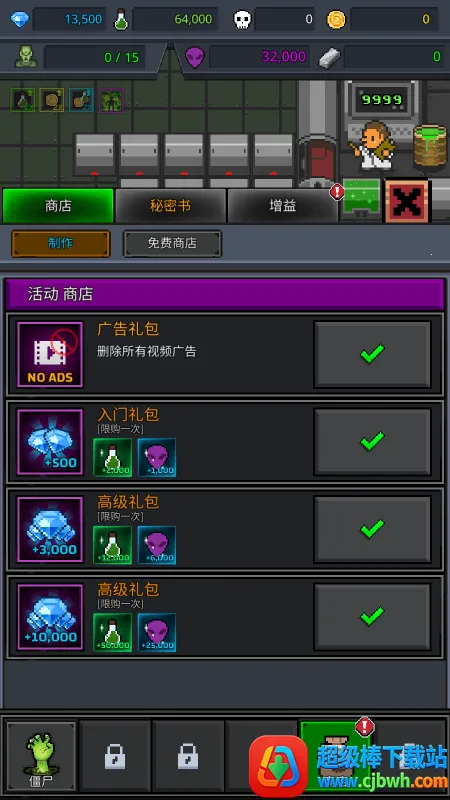450x800 pixels.
Task: Open the green chest with alert badge
Action: (361, 201)
